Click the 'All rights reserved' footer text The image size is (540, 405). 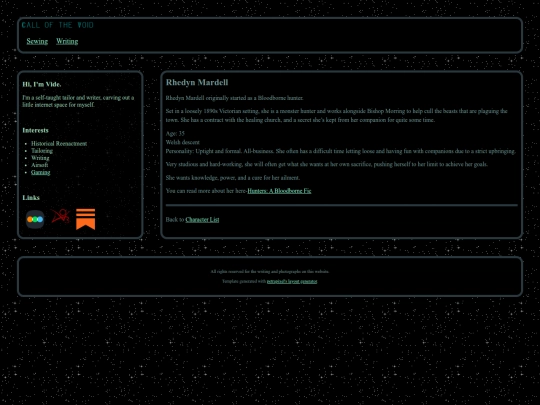coord(270,272)
